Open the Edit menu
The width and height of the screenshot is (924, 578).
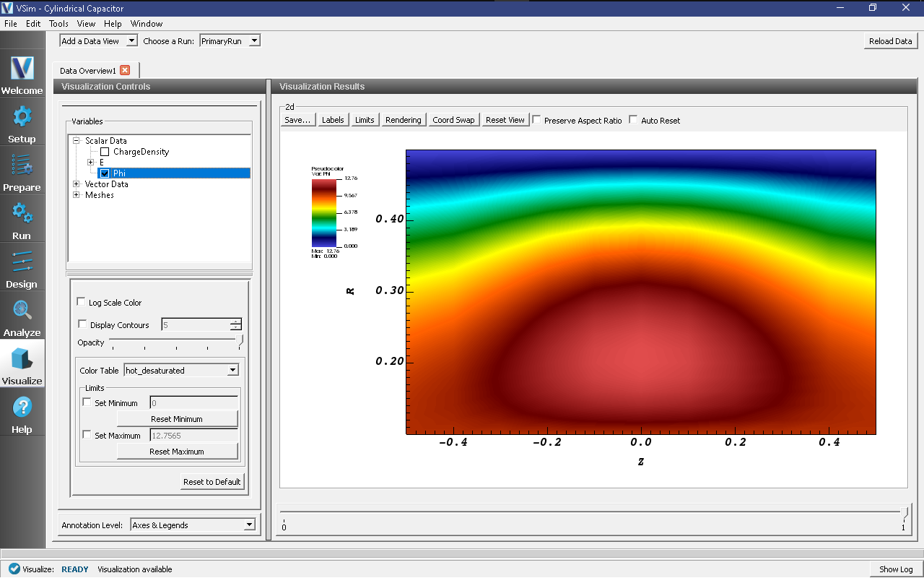pyautogui.click(x=33, y=24)
